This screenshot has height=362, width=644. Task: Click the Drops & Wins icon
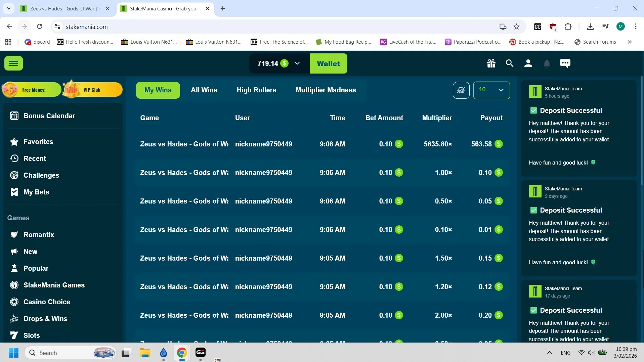tap(14, 319)
